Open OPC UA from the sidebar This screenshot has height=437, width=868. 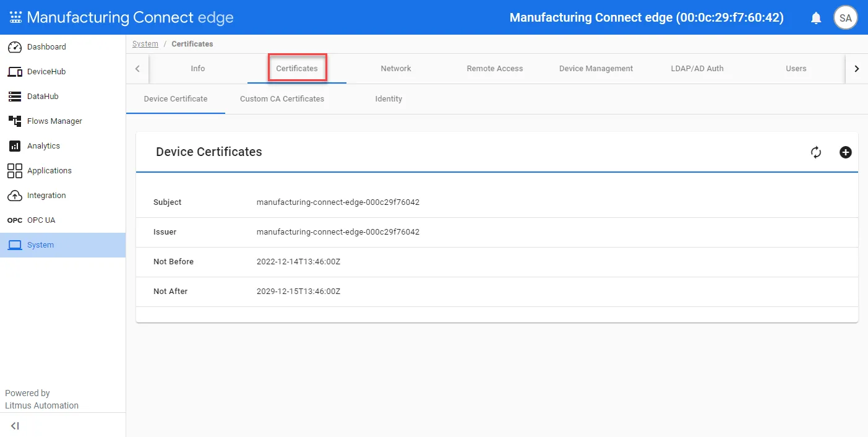point(62,220)
